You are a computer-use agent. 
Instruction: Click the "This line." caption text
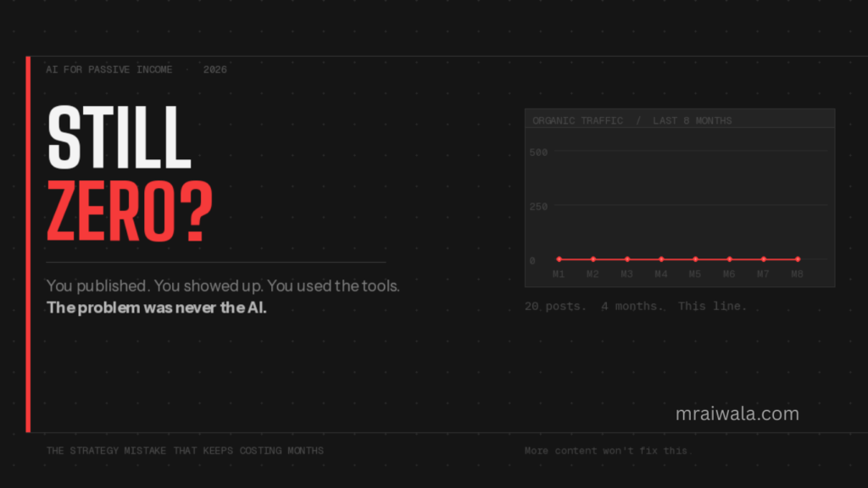coord(712,306)
